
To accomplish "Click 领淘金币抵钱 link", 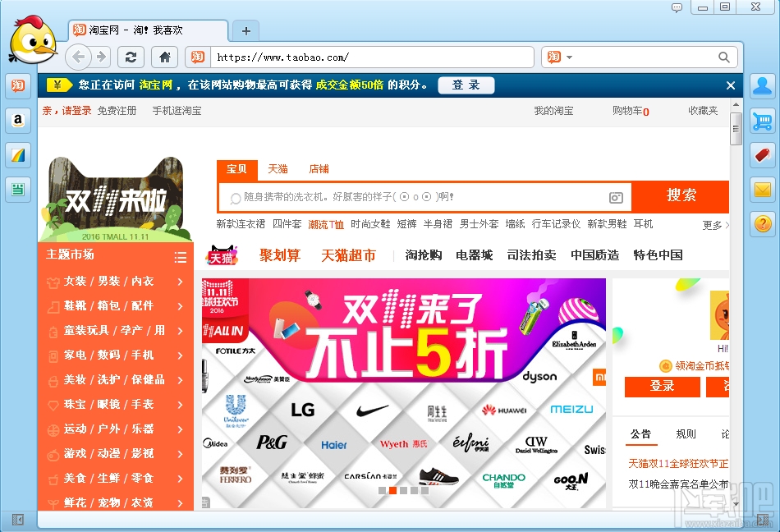I will coord(695,366).
